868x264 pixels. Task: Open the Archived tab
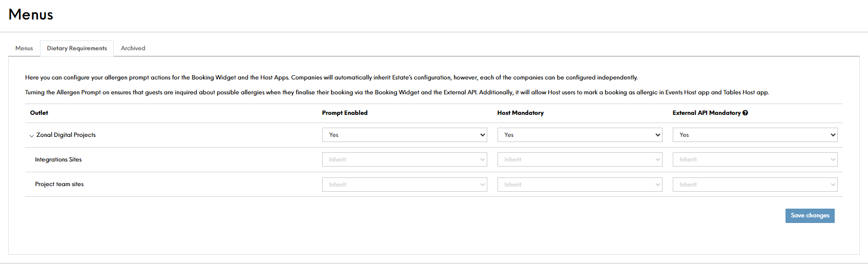[x=133, y=48]
